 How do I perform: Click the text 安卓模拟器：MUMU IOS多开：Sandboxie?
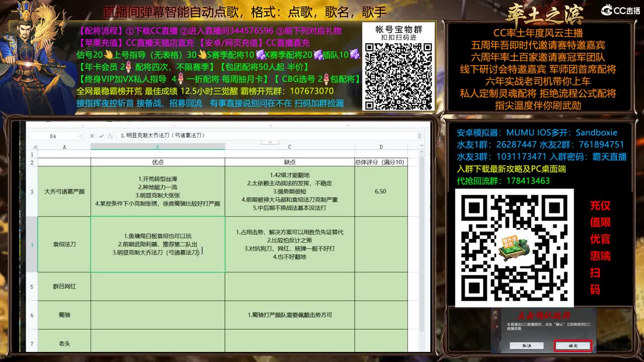[x=537, y=133]
